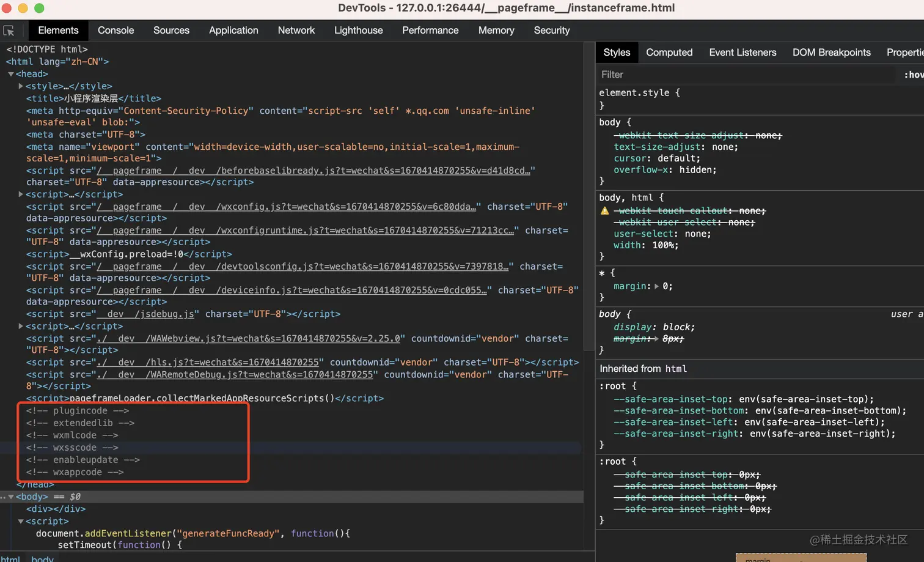The image size is (924, 562).
Task: Open the beforebaselibready.js script link
Action: (313, 171)
